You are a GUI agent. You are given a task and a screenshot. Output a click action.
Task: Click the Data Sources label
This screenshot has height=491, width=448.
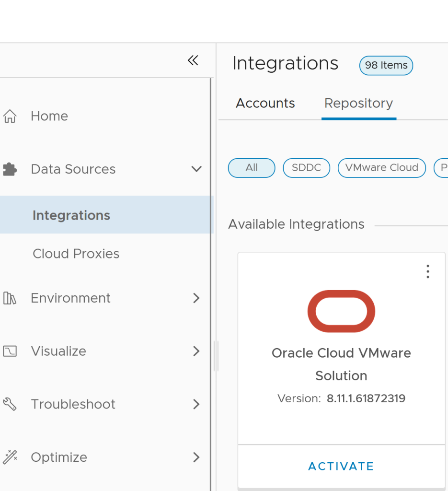[73, 169]
